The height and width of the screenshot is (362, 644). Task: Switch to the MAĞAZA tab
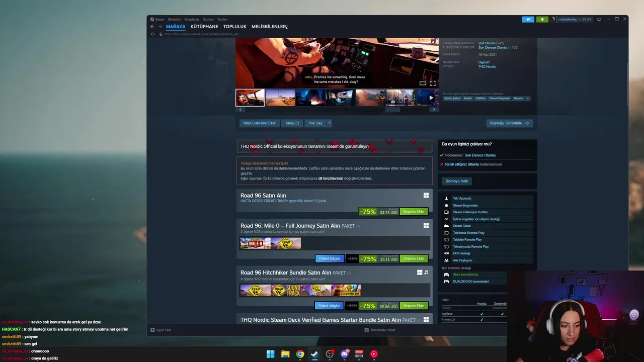coord(176,27)
